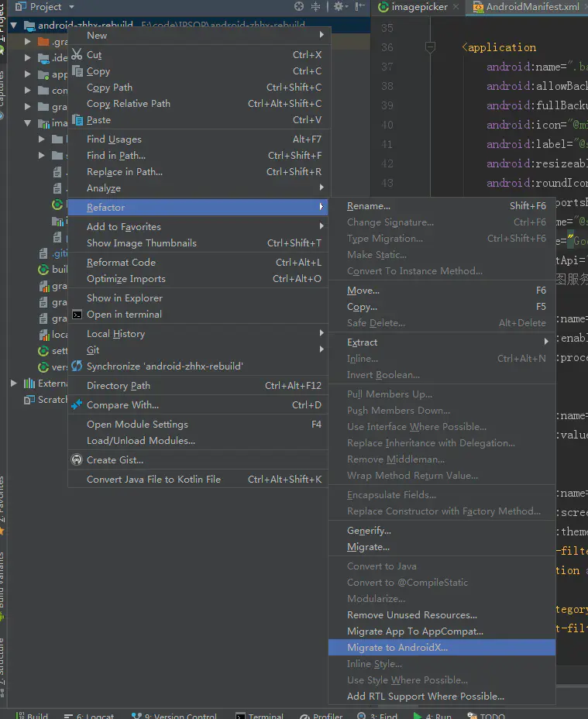
Task: Select Generify in Refactor submenu
Action: 442,531
